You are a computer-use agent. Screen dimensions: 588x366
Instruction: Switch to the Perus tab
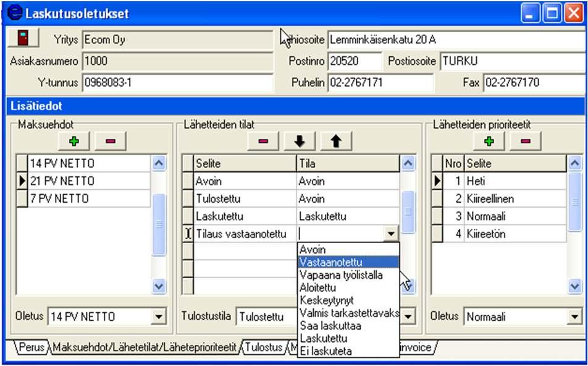click(31, 347)
